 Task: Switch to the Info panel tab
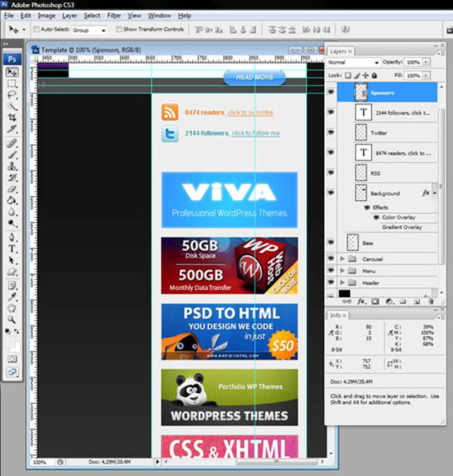(338, 315)
